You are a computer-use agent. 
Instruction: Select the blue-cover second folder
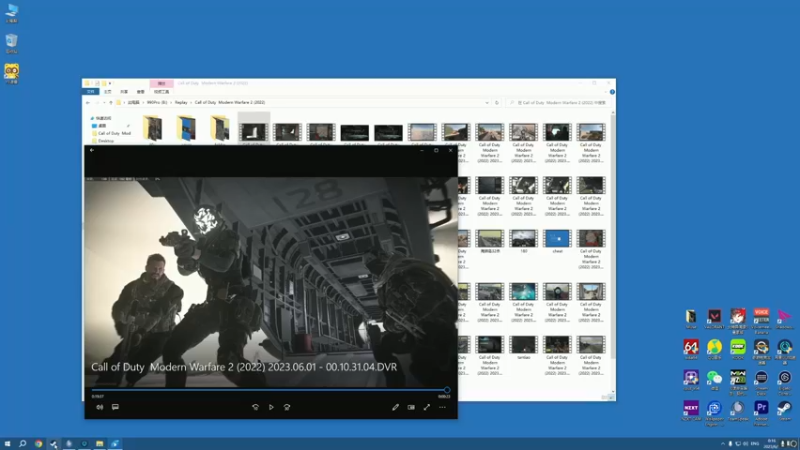[186, 128]
